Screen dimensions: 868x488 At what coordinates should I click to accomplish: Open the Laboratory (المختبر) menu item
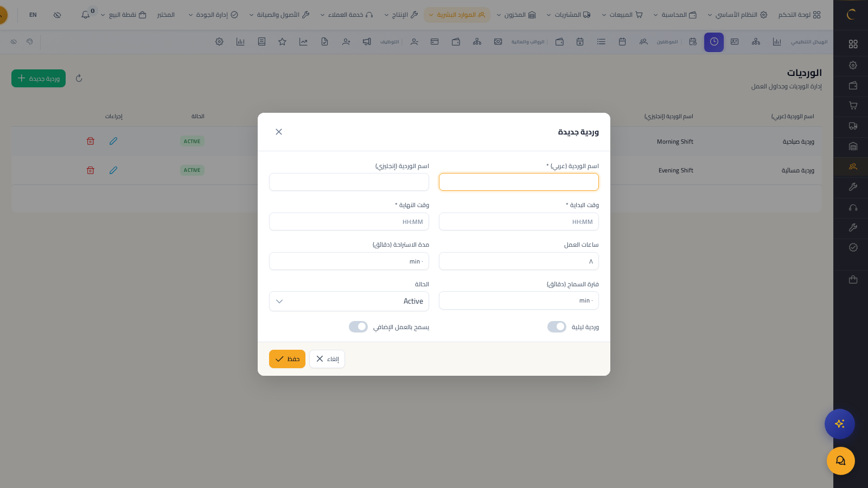(x=165, y=15)
